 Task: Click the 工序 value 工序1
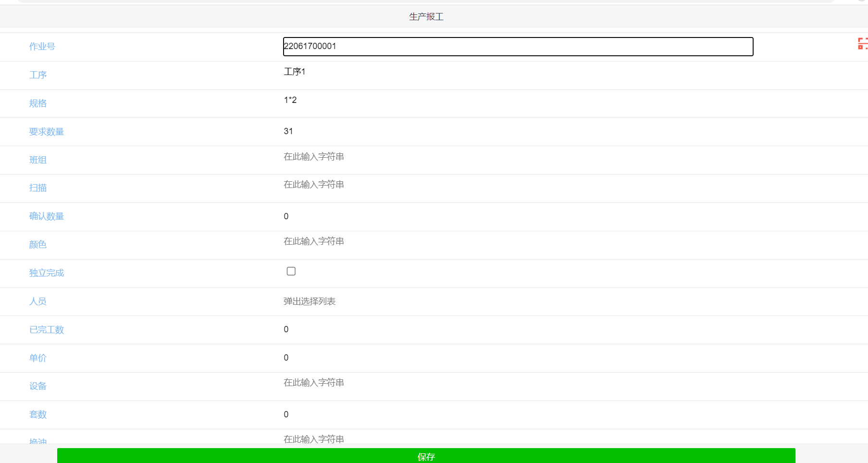point(295,72)
